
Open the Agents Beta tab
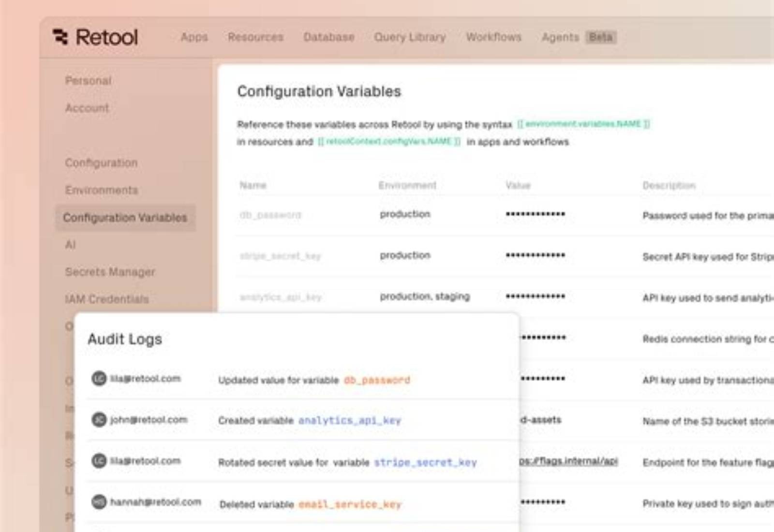(x=579, y=37)
